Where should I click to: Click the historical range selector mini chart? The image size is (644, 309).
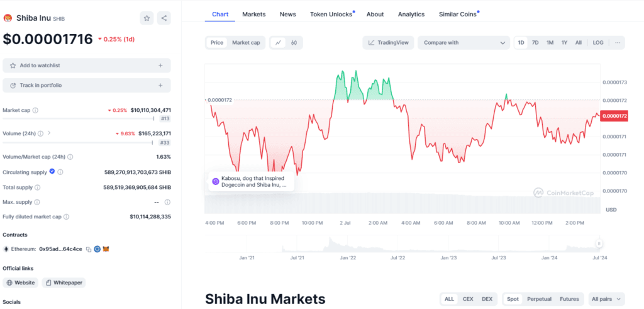coord(402,244)
